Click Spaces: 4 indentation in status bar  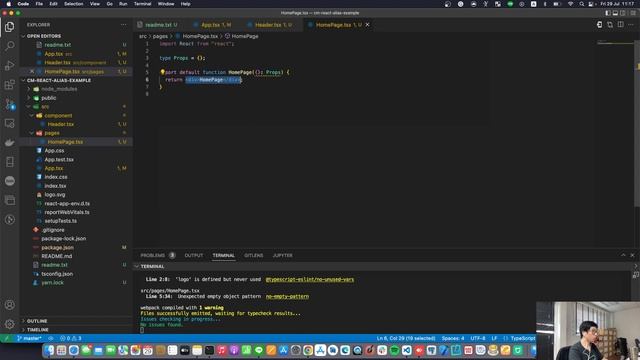point(453,338)
